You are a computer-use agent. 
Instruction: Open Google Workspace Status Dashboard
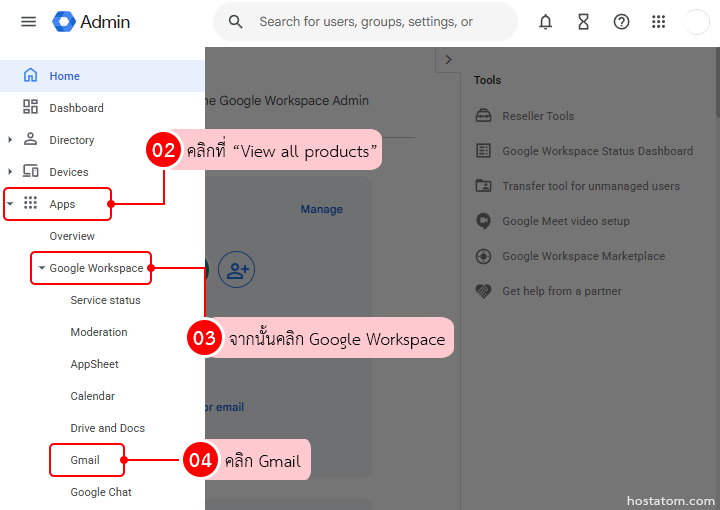pyautogui.click(x=597, y=151)
